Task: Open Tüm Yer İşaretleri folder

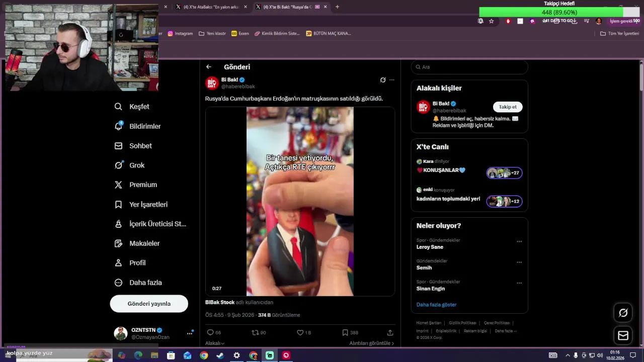Action: pos(619,34)
